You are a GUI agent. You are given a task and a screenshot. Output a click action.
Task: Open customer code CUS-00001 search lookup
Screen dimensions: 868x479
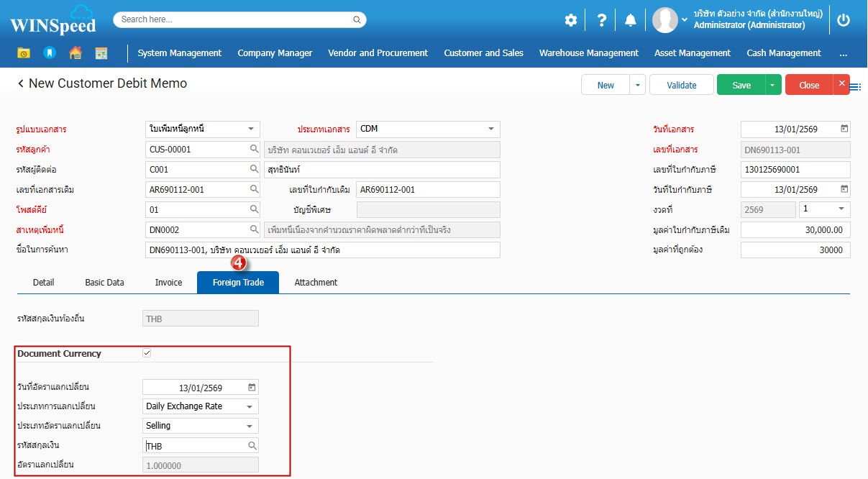(254, 150)
